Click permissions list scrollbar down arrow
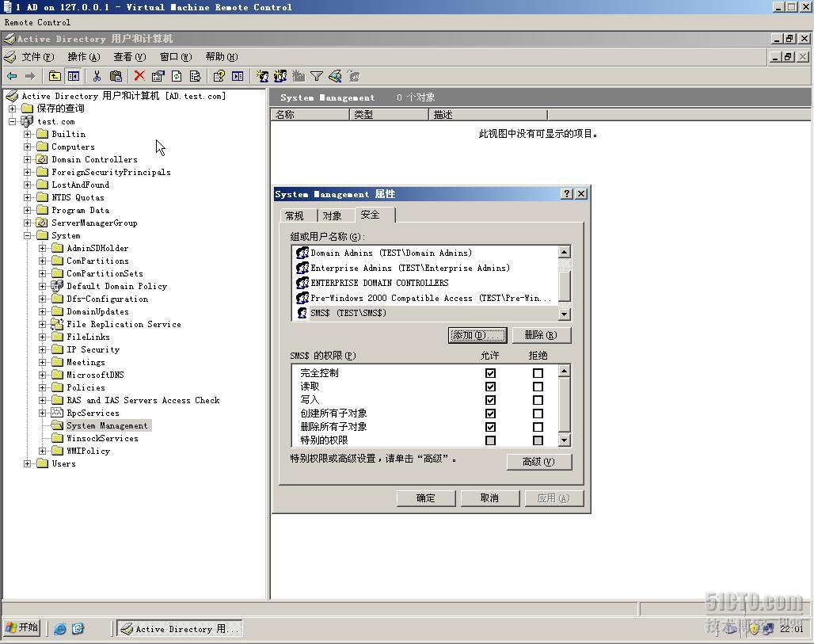814x644 pixels. (x=565, y=440)
